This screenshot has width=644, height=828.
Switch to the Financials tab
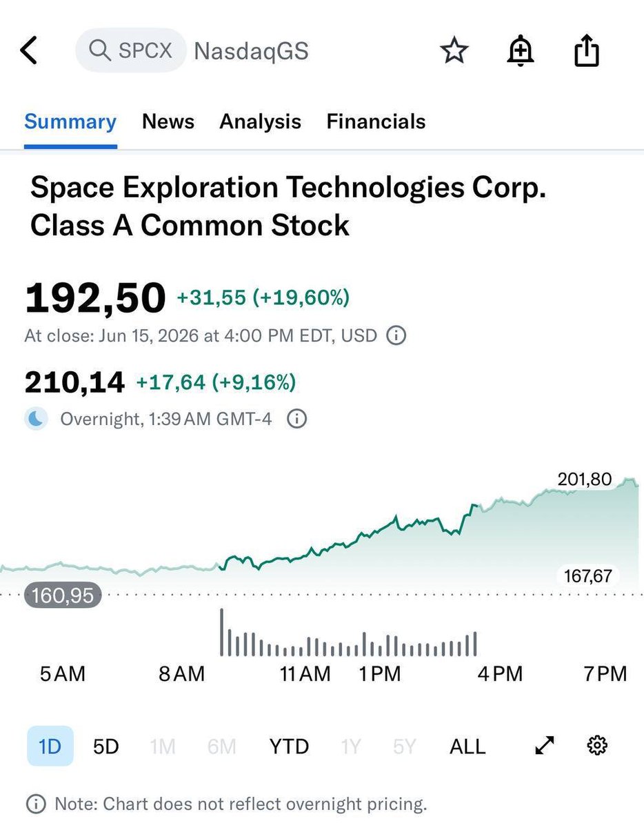pyautogui.click(x=376, y=121)
